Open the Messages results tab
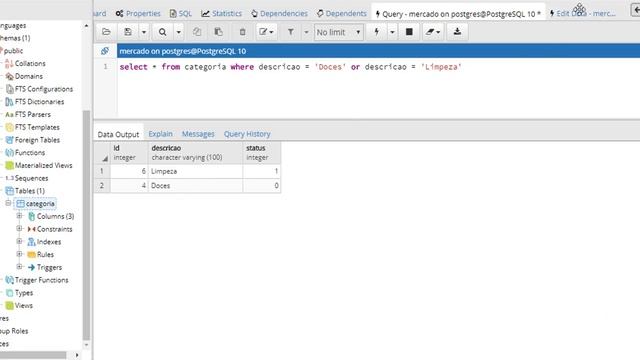 click(198, 134)
